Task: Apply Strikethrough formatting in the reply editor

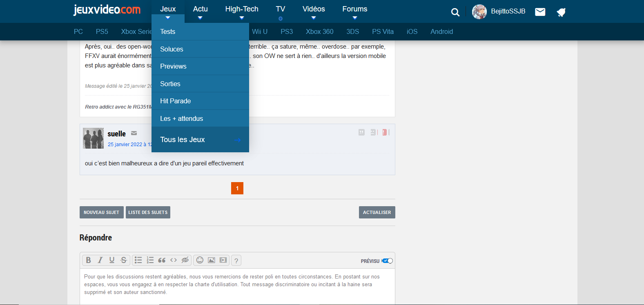Action: pyautogui.click(x=124, y=260)
